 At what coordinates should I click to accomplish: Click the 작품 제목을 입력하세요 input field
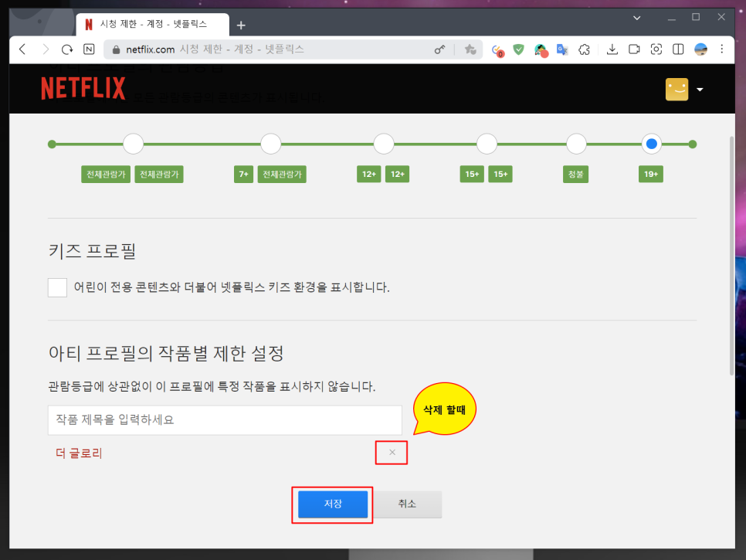click(225, 420)
